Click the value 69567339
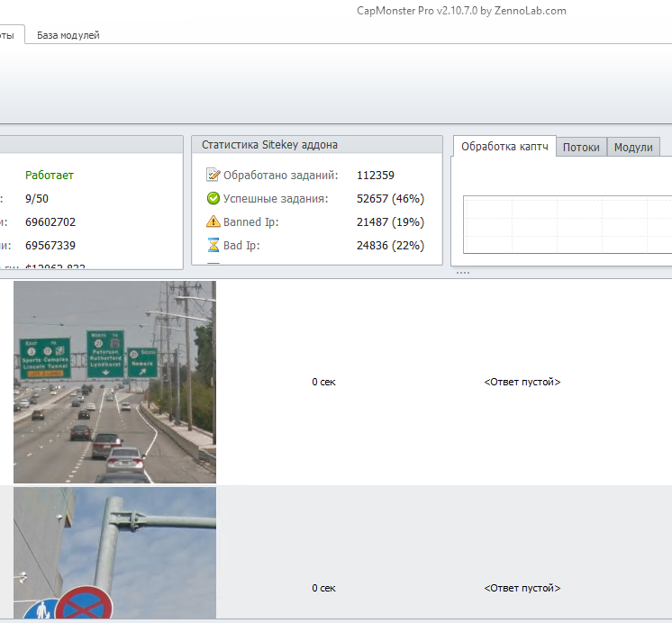This screenshot has width=672, height=623. 50,246
